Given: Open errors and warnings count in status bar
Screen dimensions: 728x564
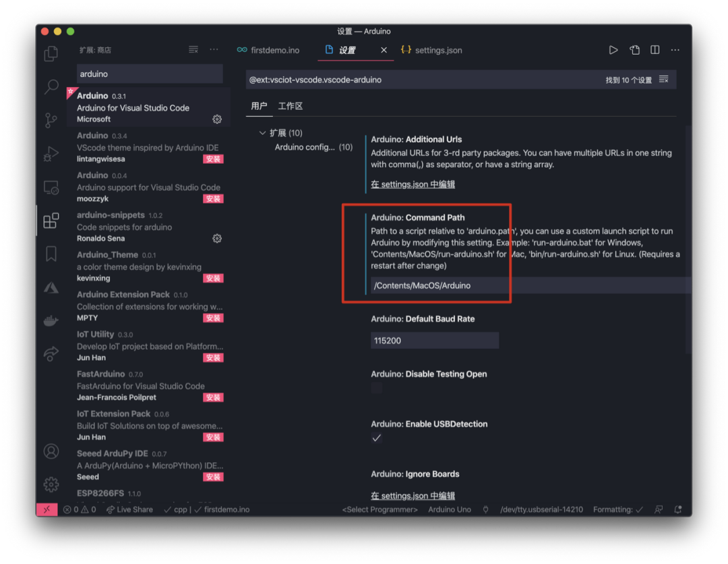Looking at the screenshot, I should pyautogui.click(x=80, y=509).
